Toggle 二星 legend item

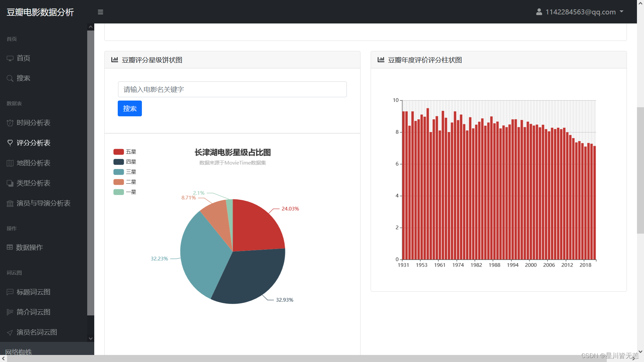pyautogui.click(x=125, y=182)
